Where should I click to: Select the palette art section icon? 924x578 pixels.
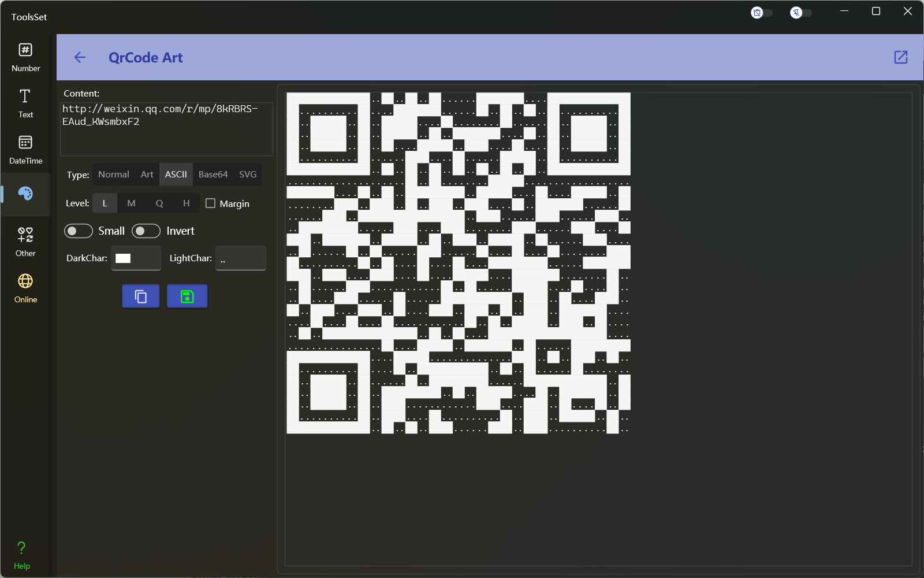point(25,194)
